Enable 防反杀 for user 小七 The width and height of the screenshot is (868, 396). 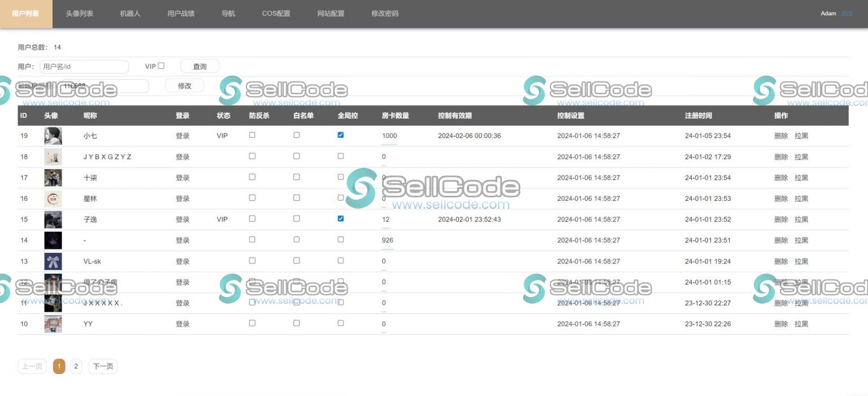[x=252, y=135]
